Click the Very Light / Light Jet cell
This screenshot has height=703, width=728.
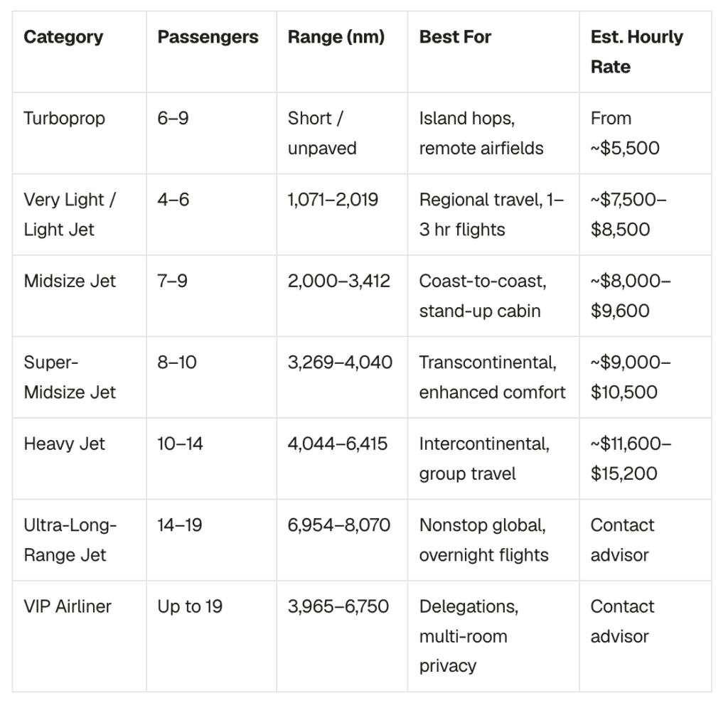click(x=70, y=215)
